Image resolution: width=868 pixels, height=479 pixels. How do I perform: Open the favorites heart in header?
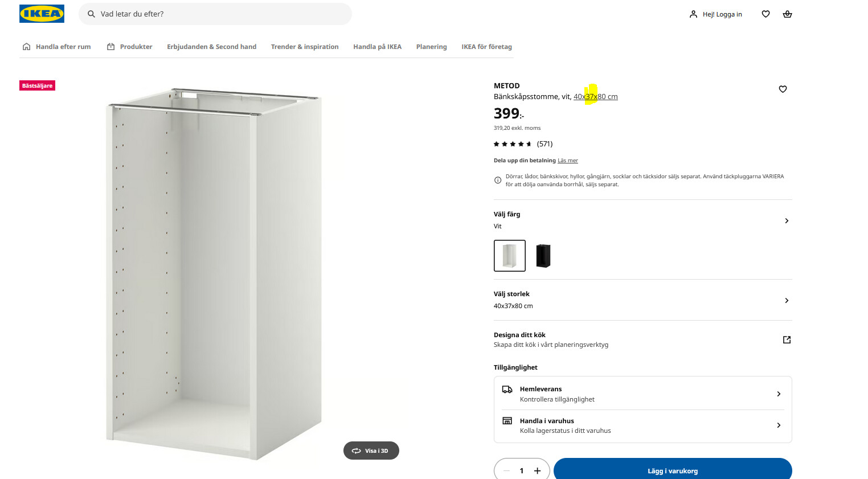click(x=765, y=14)
